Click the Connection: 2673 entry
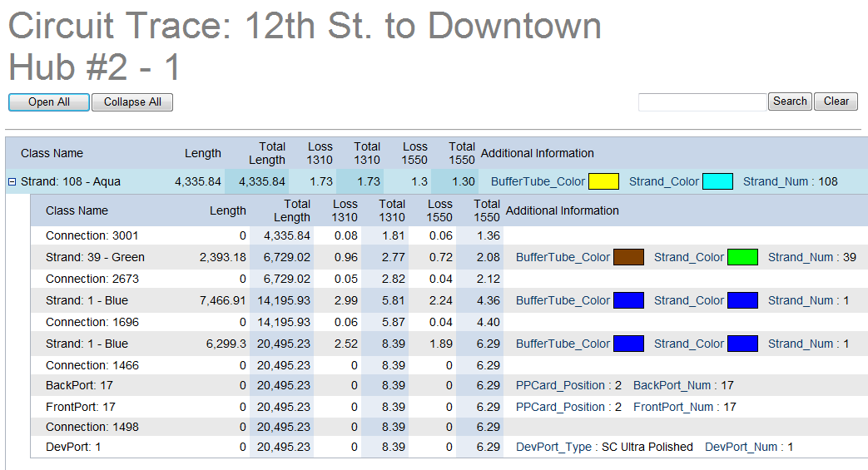868x470 pixels. (x=92, y=279)
